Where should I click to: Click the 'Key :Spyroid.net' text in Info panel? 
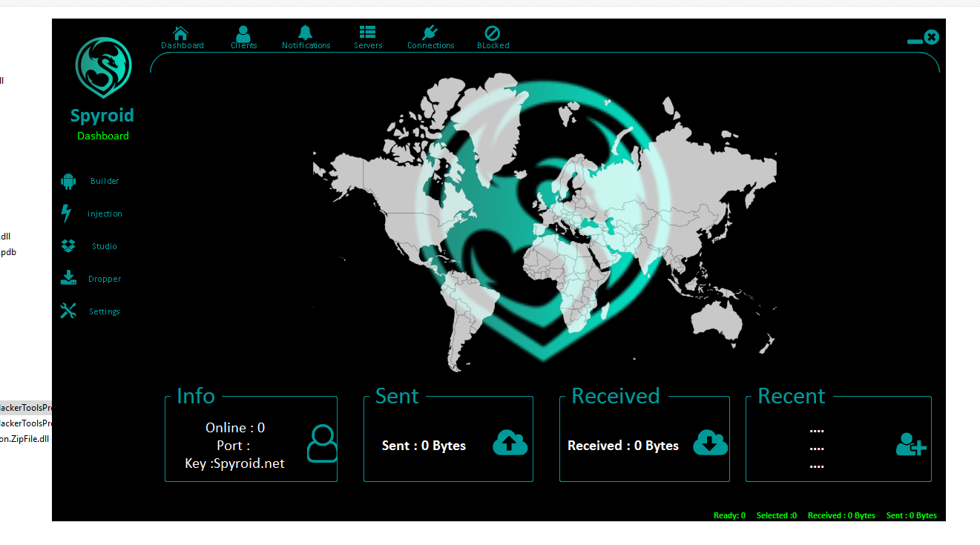tap(234, 463)
